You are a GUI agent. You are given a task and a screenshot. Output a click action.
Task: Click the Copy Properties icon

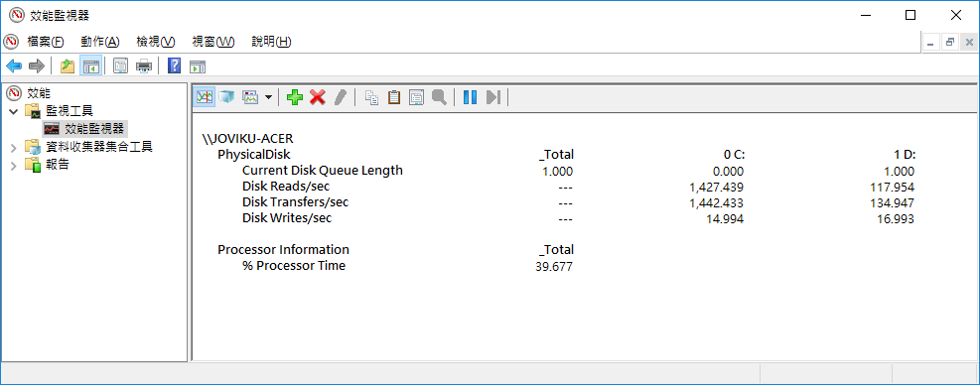click(x=372, y=97)
